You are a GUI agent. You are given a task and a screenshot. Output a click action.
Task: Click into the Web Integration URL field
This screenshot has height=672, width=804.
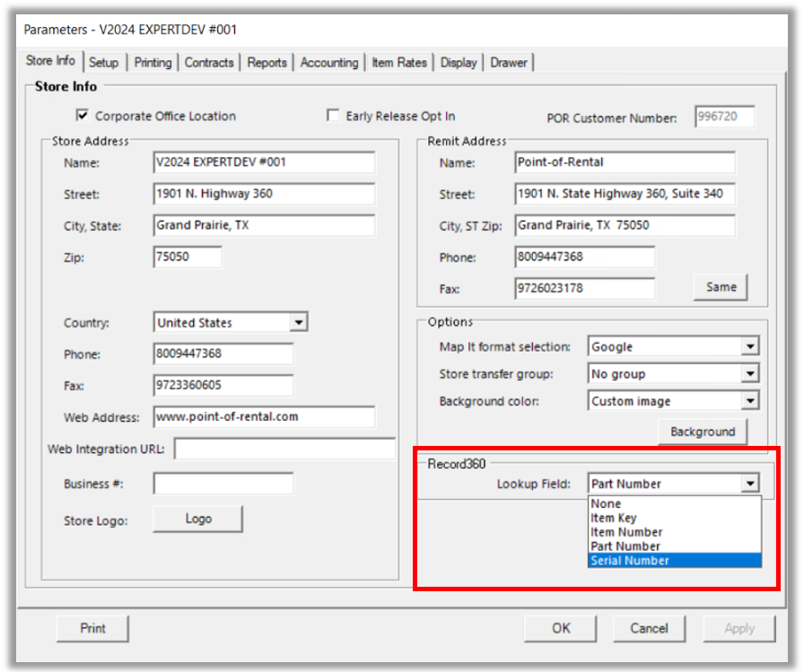[284, 449]
